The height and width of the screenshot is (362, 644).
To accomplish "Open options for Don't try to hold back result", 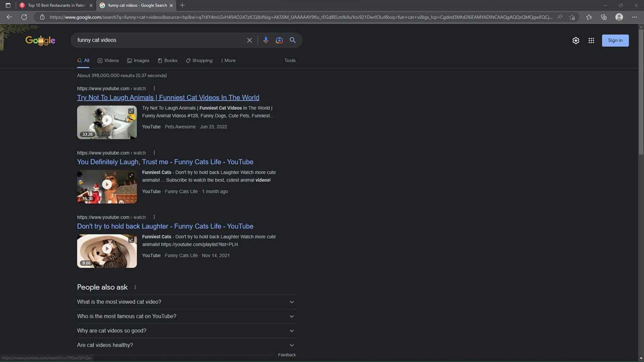I will 154,217.
